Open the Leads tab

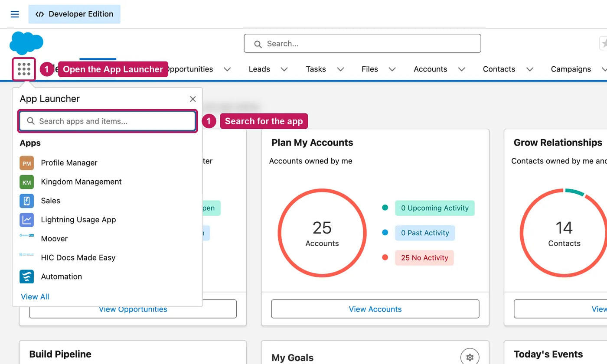259,69
